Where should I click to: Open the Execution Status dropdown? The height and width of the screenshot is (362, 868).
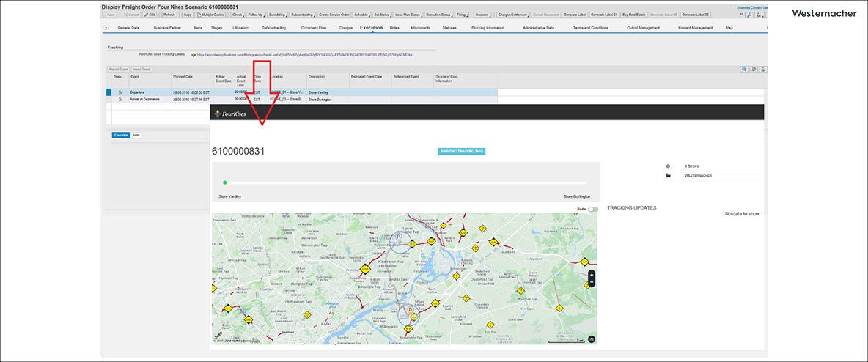[439, 15]
